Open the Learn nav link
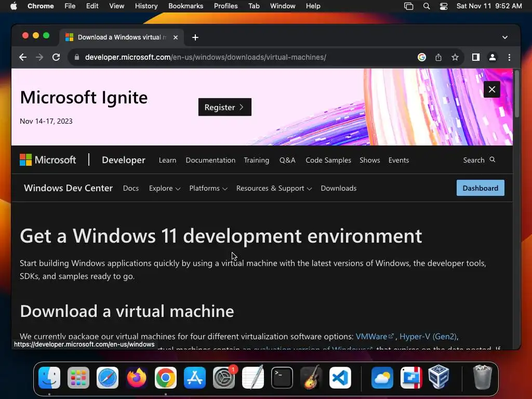 [167, 160]
